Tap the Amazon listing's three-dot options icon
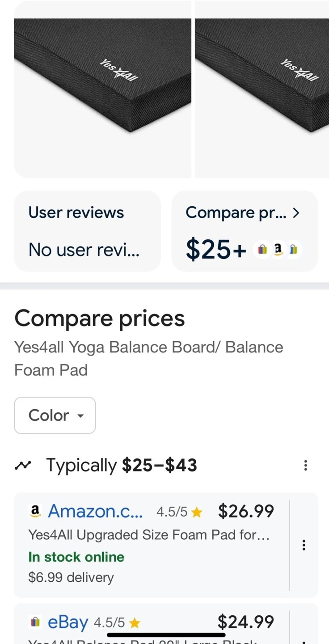 pos(304,545)
